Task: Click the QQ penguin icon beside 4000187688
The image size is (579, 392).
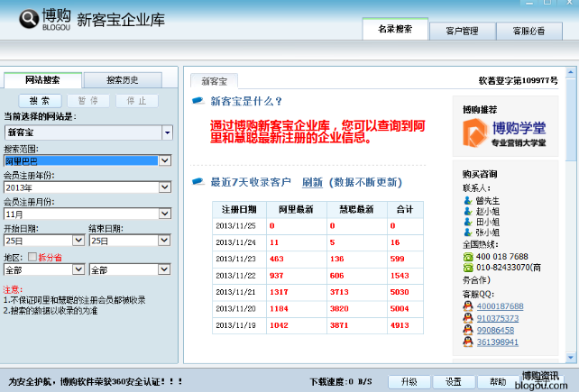Action: (467, 306)
